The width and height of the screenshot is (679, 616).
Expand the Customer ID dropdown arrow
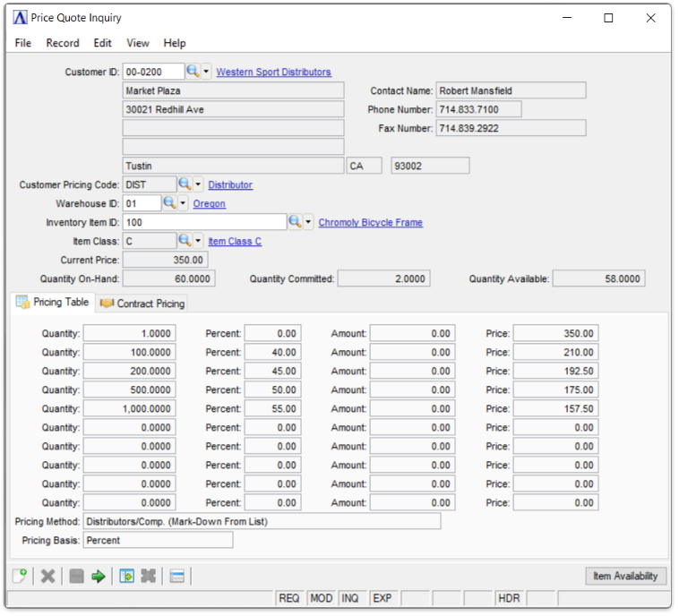tap(206, 72)
